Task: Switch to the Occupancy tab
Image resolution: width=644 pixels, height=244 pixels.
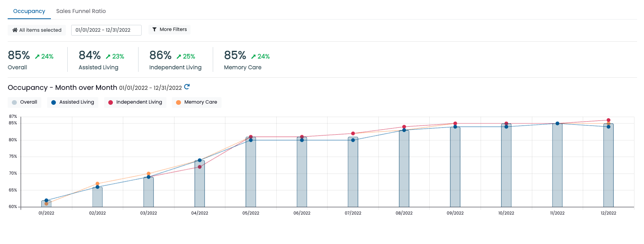Action: [29, 11]
